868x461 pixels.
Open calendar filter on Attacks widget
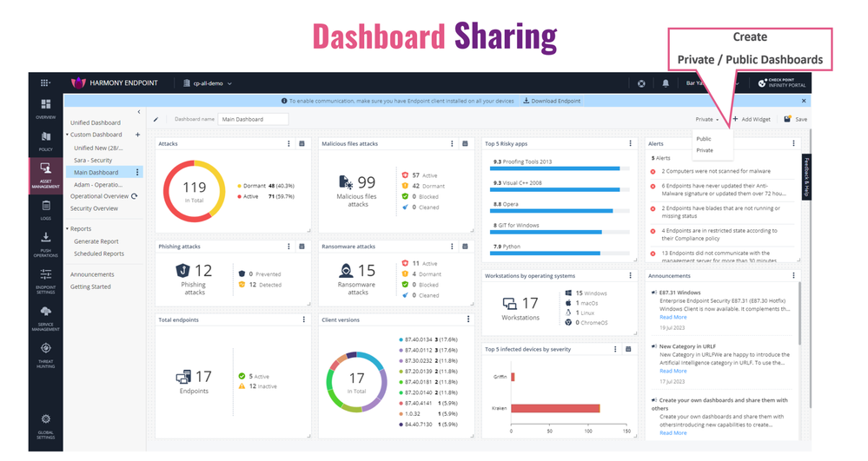point(301,144)
